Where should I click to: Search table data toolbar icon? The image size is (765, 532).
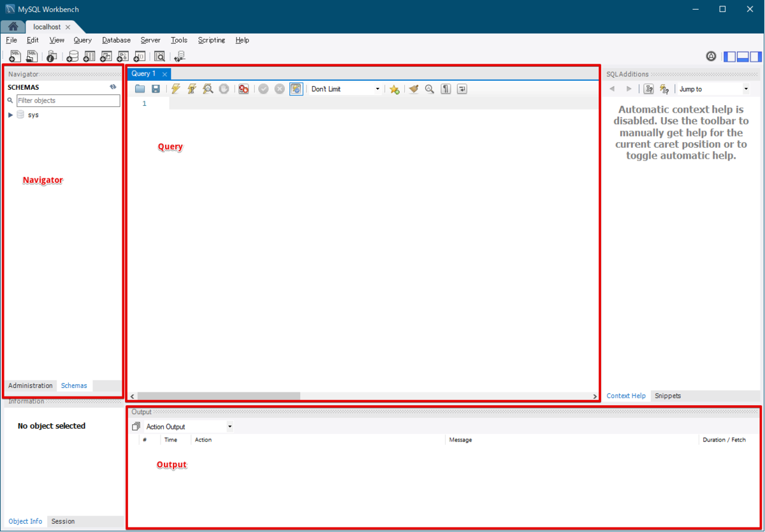click(159, 57)
